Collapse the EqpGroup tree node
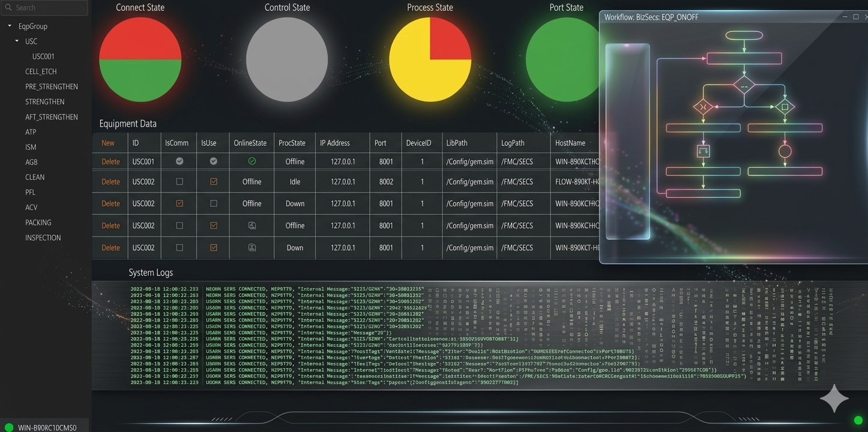 click(8, 26)
